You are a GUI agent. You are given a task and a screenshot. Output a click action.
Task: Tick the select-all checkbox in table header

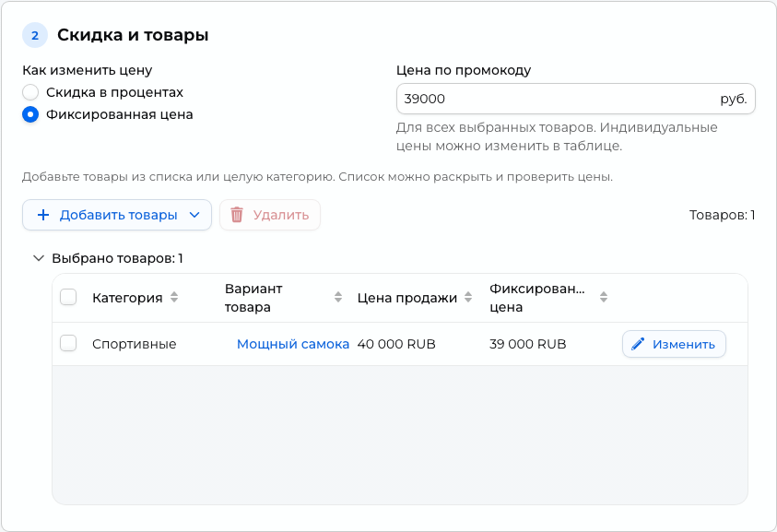pyautogui.click(x=68, y=298)
